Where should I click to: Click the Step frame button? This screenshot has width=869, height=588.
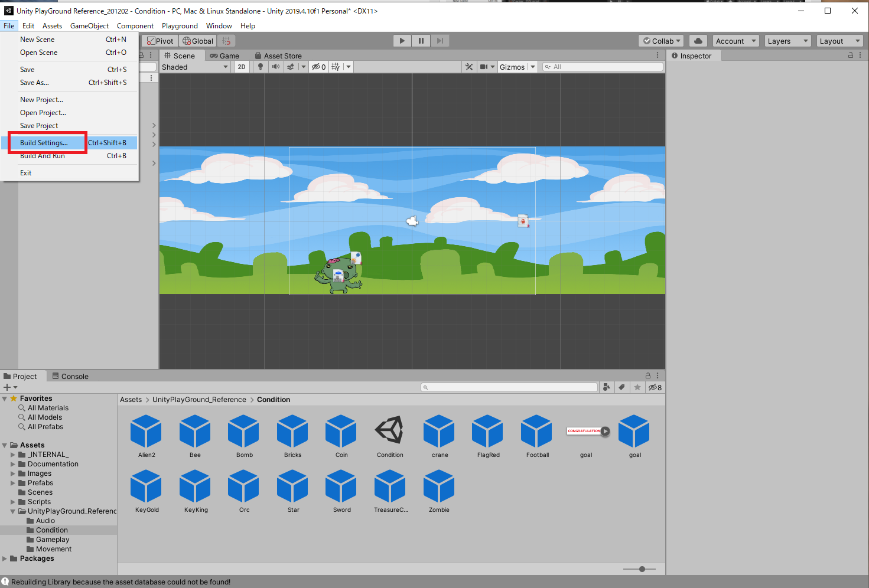click(x=440, y=41)
